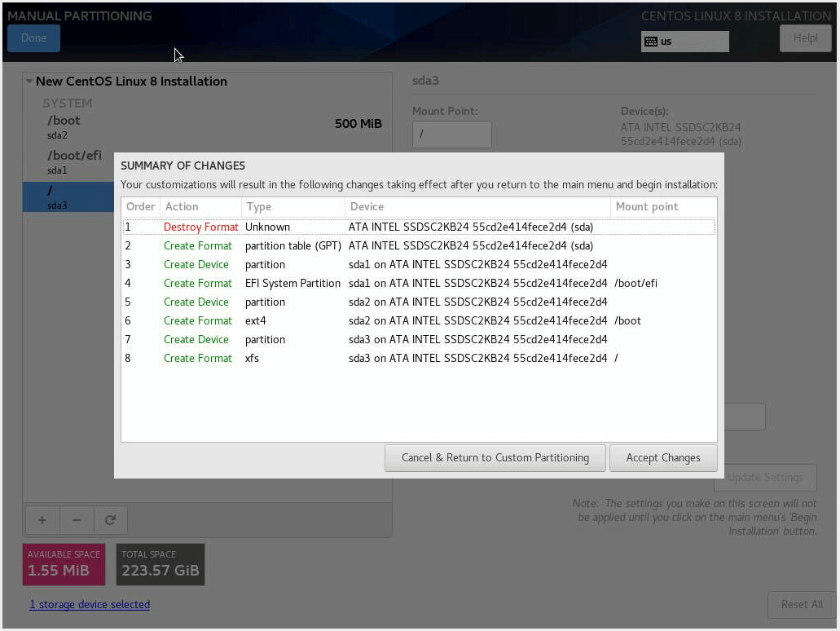Select the Destroy Format row
The image size is (840, 631).
tap(419, 227)
